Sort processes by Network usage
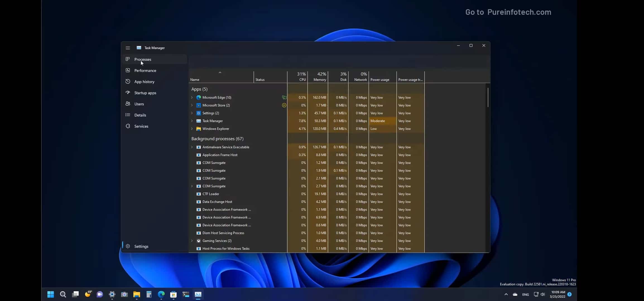Viewport: 644px width, 301px height. (359, 77)
